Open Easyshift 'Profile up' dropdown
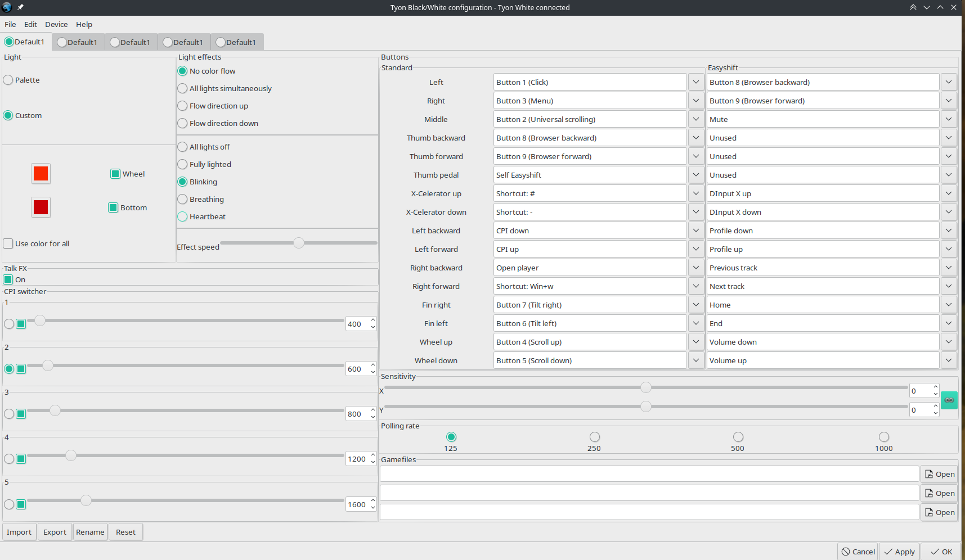Image resolution: width=965 pixels, height=560 pixels. pos(949,249)
